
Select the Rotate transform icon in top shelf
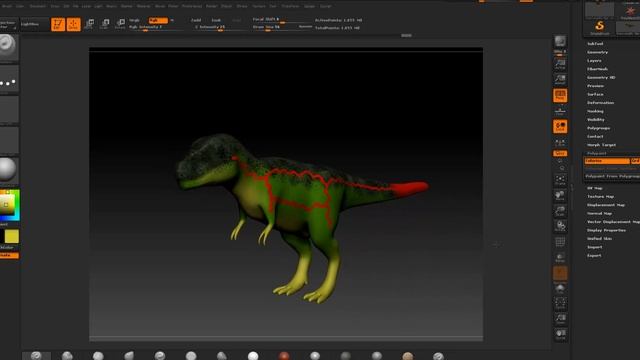click(120, 24)
